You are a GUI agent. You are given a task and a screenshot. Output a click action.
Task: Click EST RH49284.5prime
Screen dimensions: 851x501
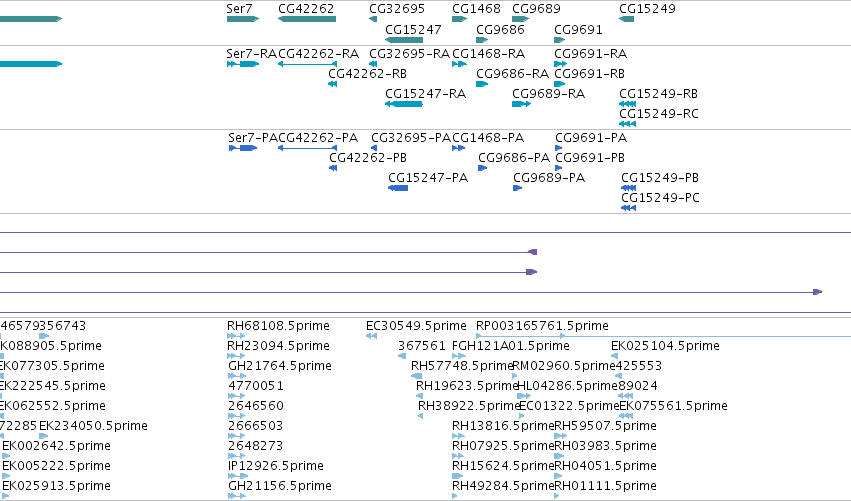[x=503, y=486]
